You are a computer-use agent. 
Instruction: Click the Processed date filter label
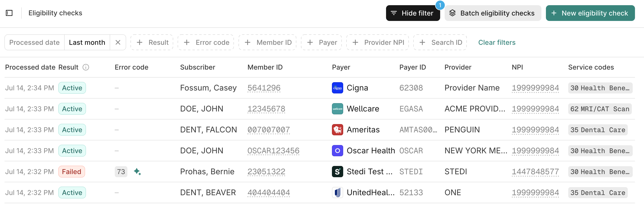point(34,43)
